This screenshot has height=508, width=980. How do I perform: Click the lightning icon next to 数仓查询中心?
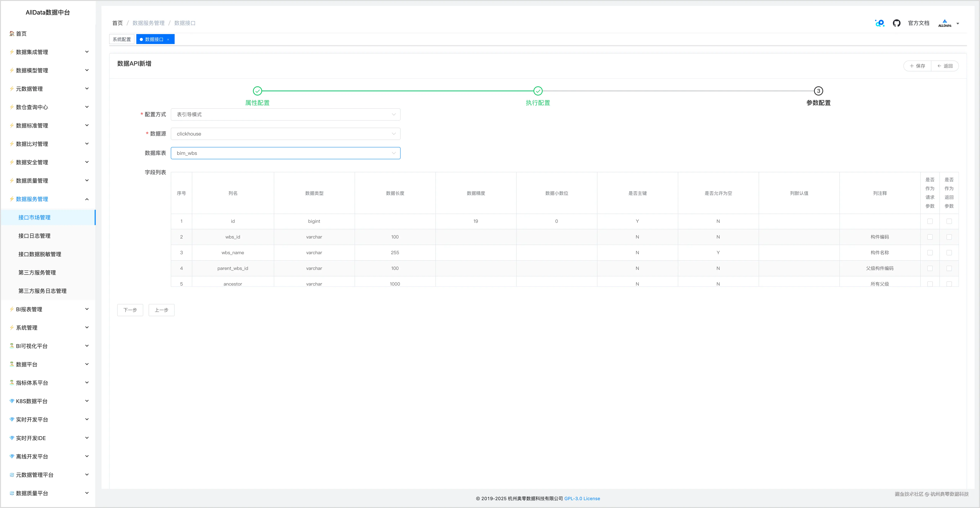12,107
